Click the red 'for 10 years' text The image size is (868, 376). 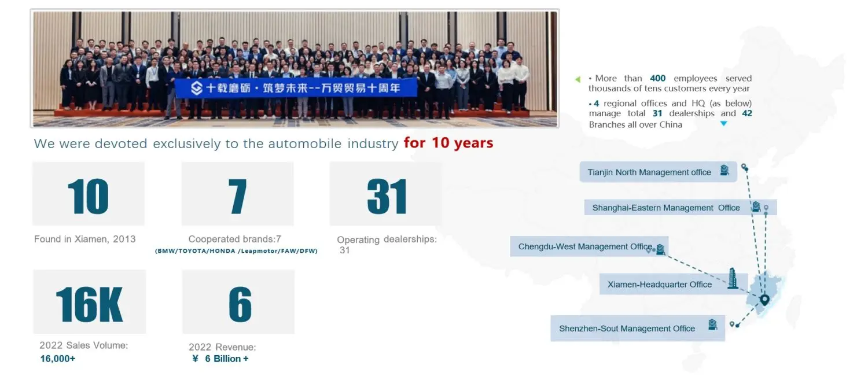[448, 143]
